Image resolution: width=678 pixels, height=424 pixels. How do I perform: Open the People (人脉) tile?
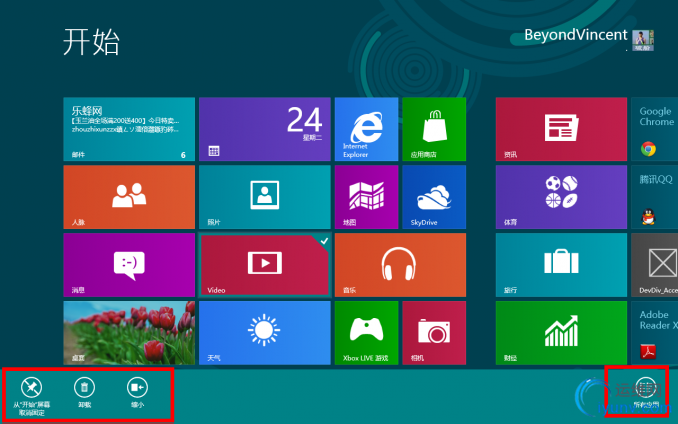tap(129, 197)
